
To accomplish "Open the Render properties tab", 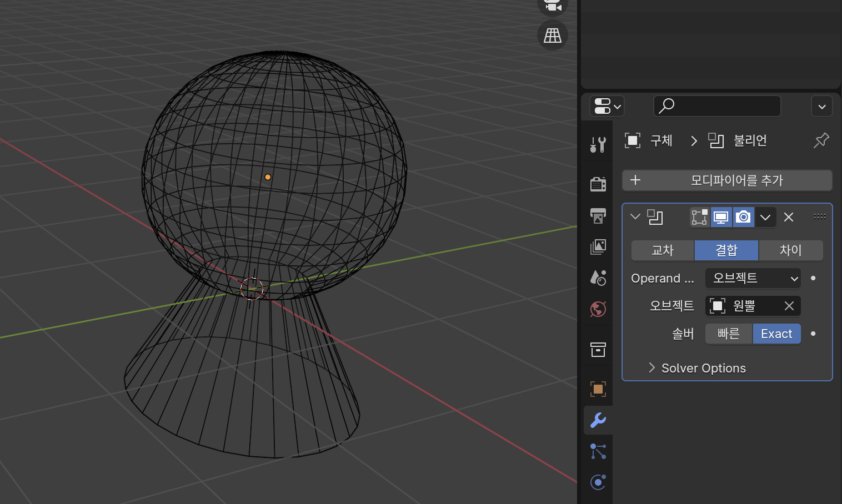I will (598, 184).
